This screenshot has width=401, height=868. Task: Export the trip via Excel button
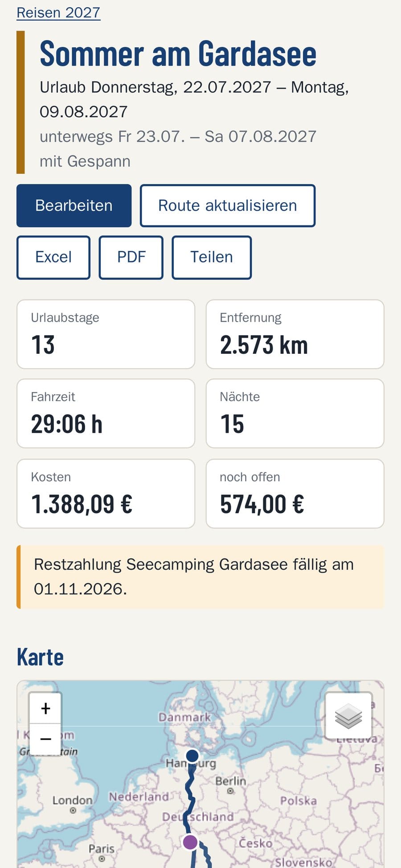point(53,257)
